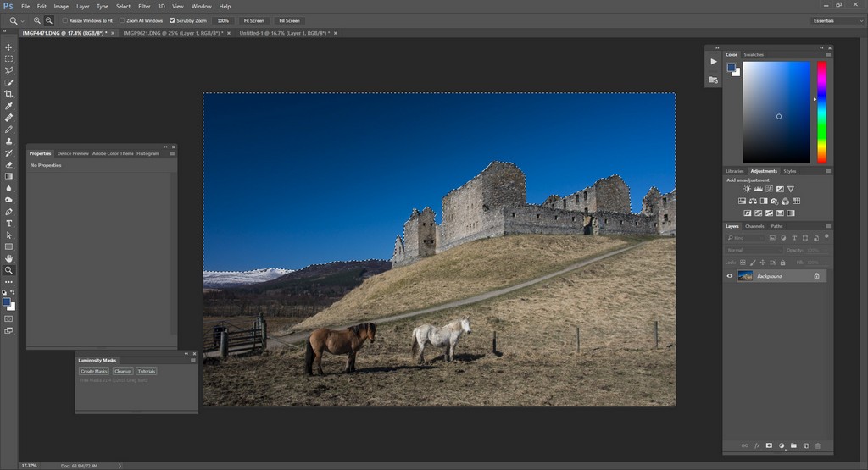Screen dimensions: 868x470
Task: Click the rainbow hue slider strip
Action: [x=821, y=112]
